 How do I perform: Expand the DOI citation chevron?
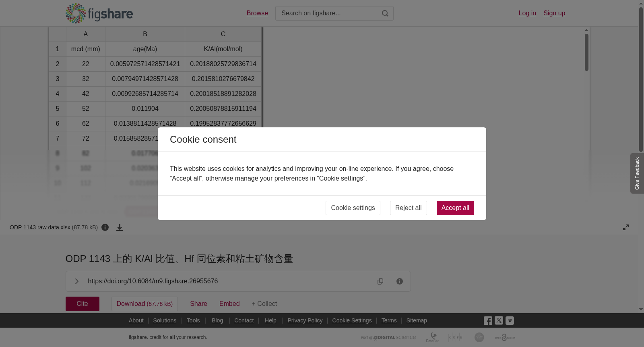[x=76, y=281]
